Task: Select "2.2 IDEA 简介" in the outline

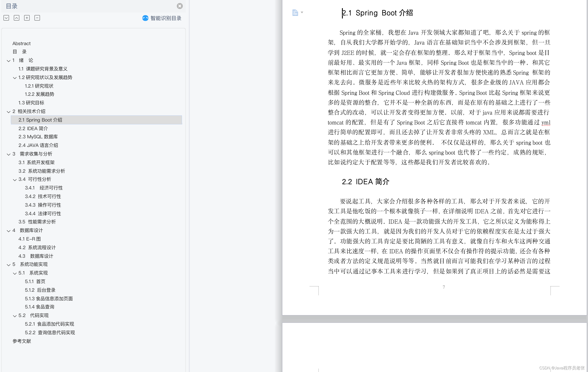Action: (33, 128)
